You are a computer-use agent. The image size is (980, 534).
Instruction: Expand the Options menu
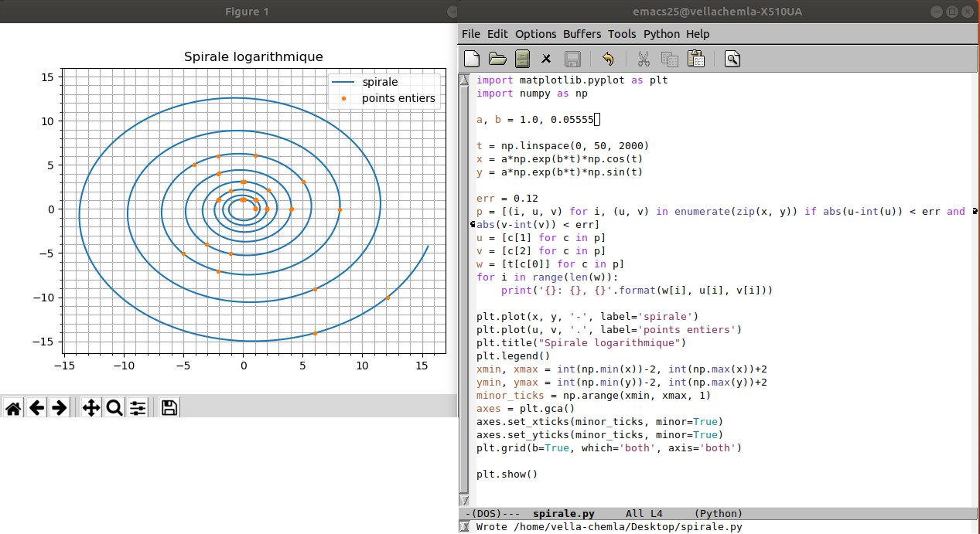(x=535, y=34)
